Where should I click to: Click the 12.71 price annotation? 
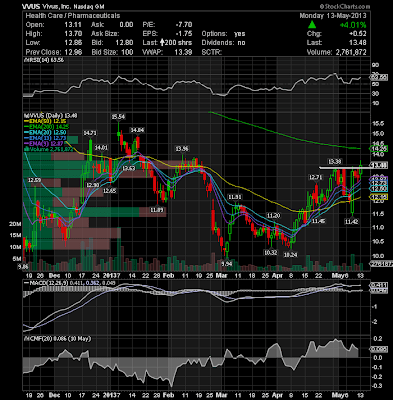(315, 177)
